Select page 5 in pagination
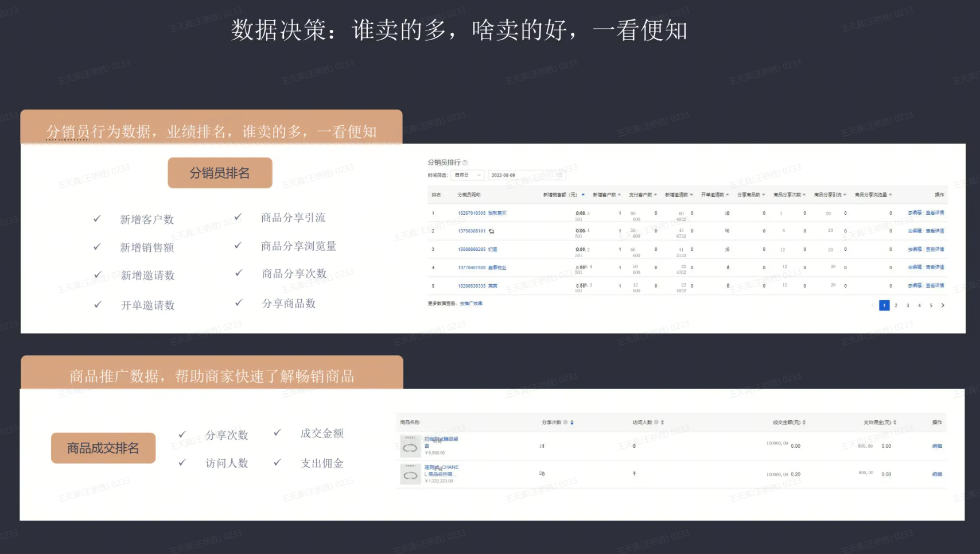 (x=931, y=305)
